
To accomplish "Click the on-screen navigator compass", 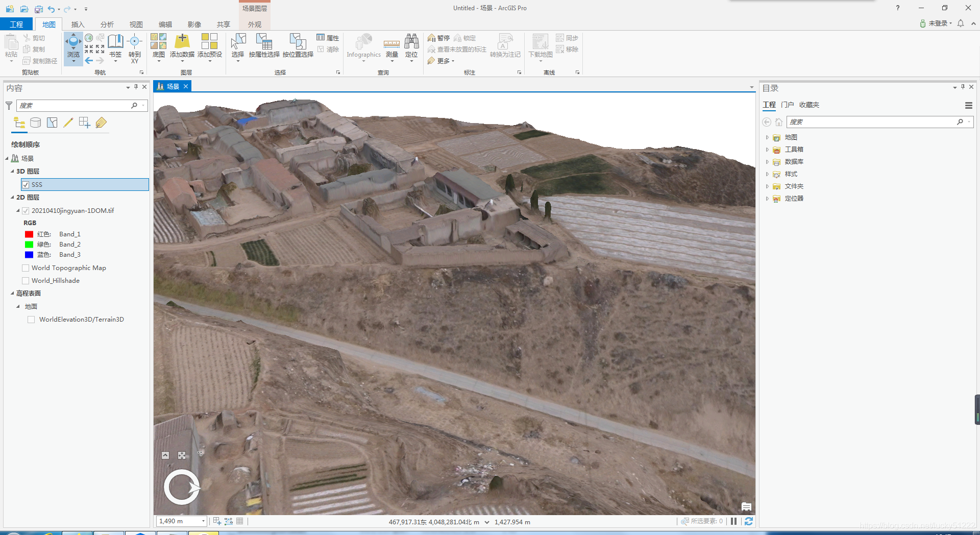I will pos(182,487).
